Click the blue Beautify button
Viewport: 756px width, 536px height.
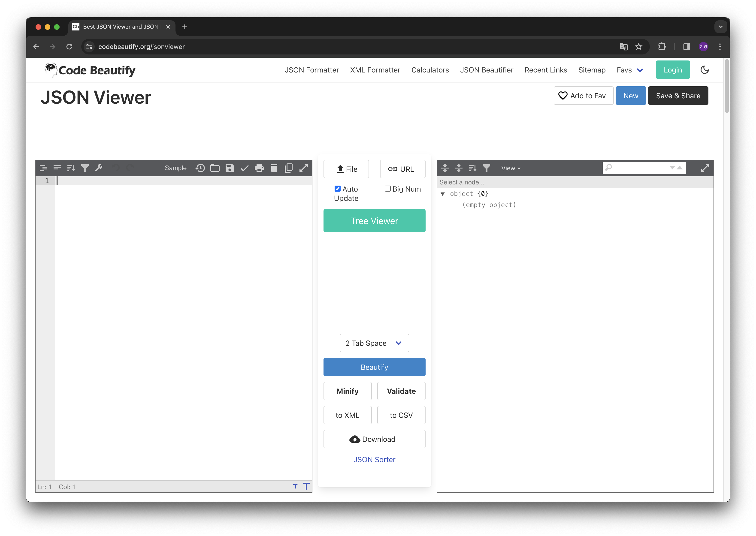tap(374, 367)
